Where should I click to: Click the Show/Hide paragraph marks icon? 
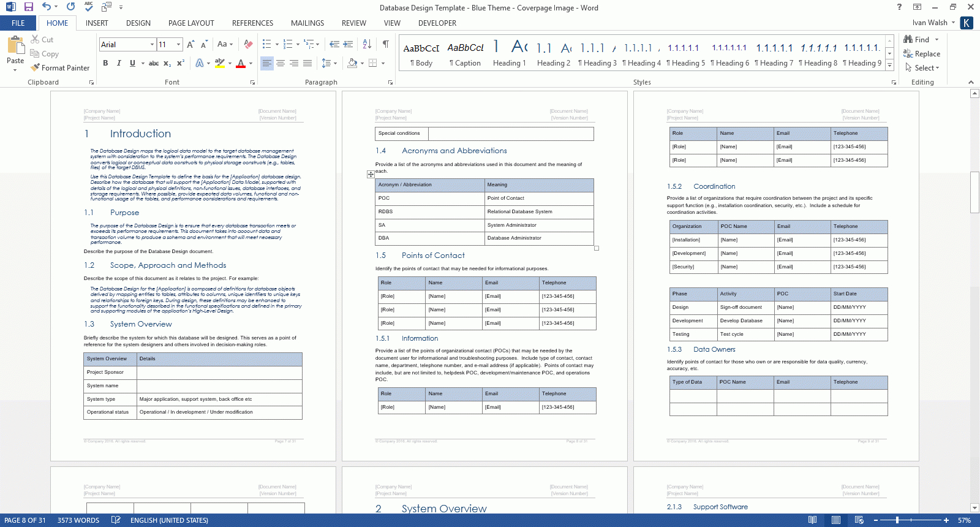tap(385, 44)
